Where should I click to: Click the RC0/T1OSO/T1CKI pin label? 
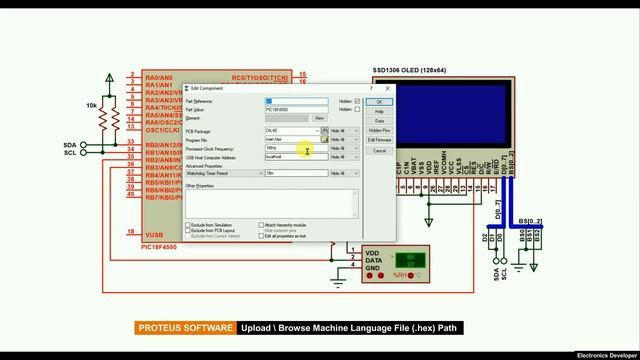(x=260, y=78)
